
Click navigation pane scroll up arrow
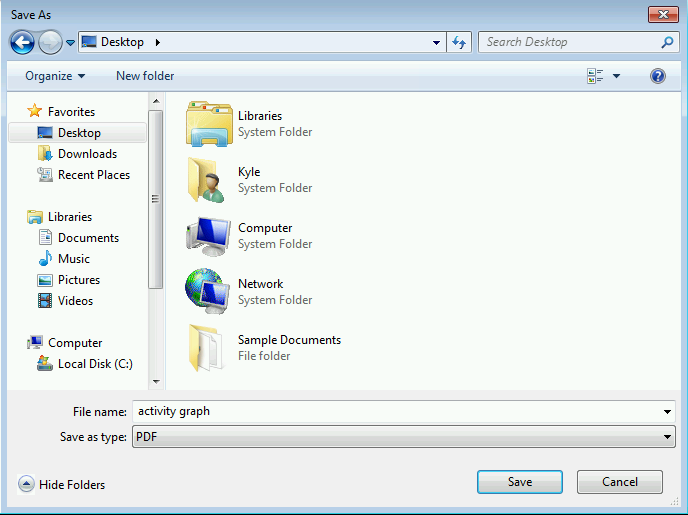(156, 101)
